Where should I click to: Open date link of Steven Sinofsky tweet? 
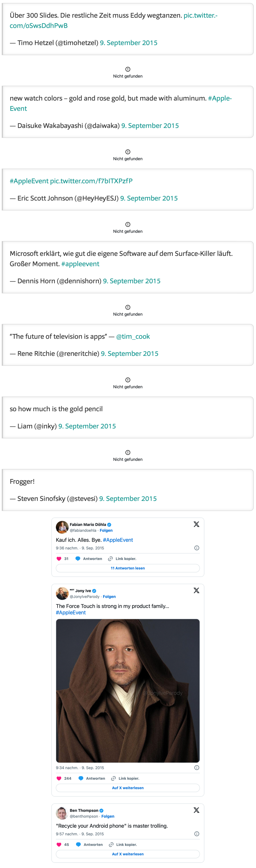[128, 498]
